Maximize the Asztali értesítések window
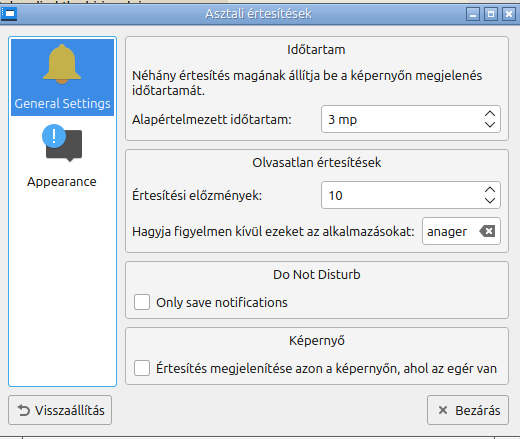This screenshot has height=439, width=520. click(491, 14)
